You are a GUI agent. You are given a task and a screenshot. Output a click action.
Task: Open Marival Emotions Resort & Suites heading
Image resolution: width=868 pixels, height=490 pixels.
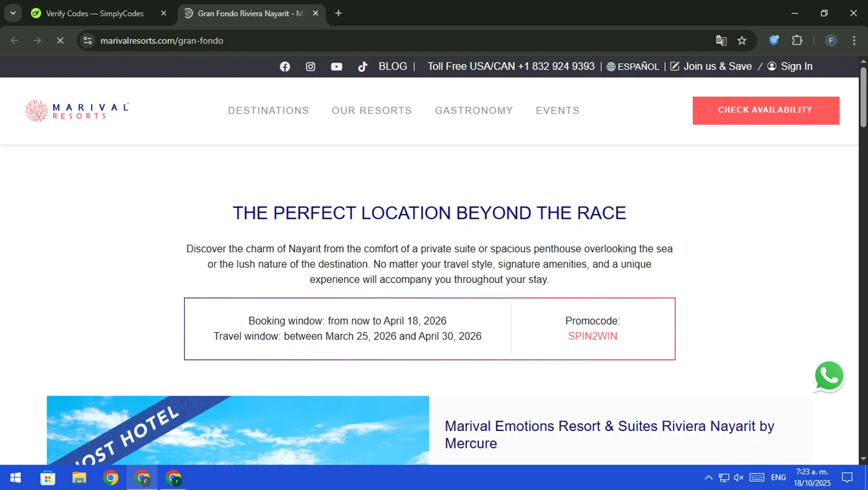pos(609,434)
